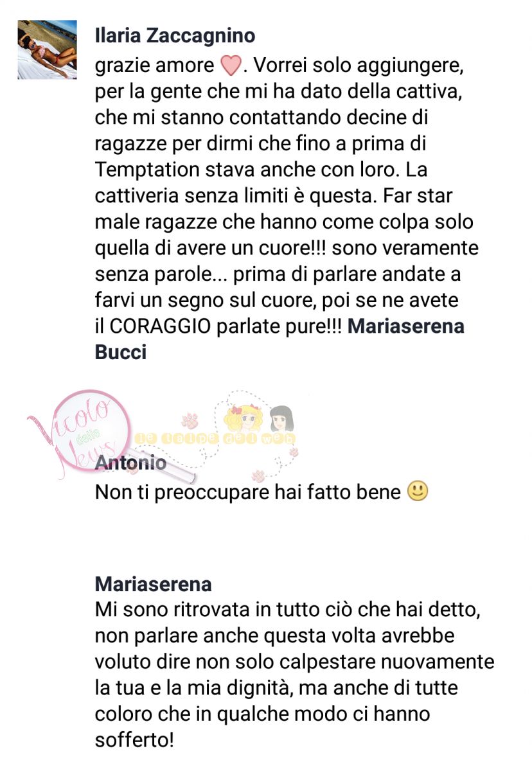Viewport: 532px width, 771px height.
Task: Click the 'grazie amore' opening text
Action: (154, 66)
